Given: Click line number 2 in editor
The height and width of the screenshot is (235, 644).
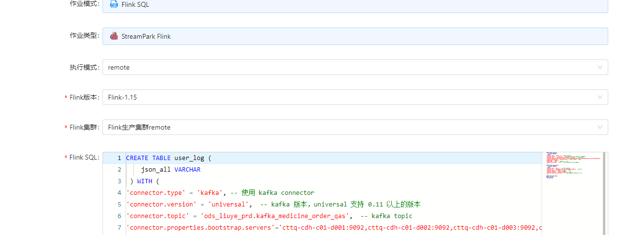Looking at the screenshot, I should (119, 169).
